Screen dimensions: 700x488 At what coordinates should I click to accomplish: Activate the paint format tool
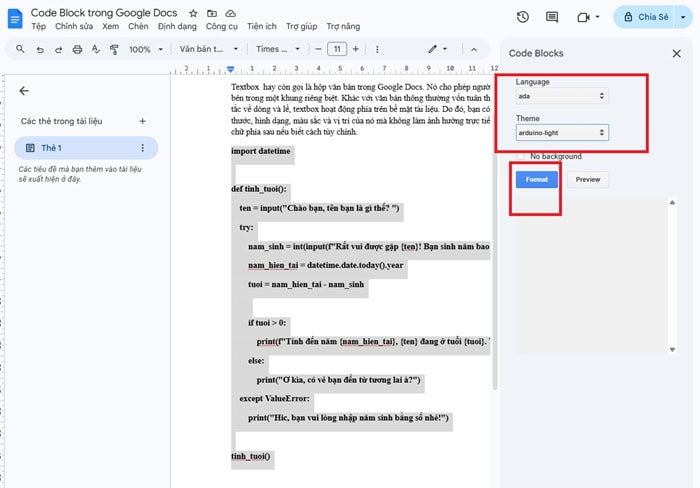point(114,49)
